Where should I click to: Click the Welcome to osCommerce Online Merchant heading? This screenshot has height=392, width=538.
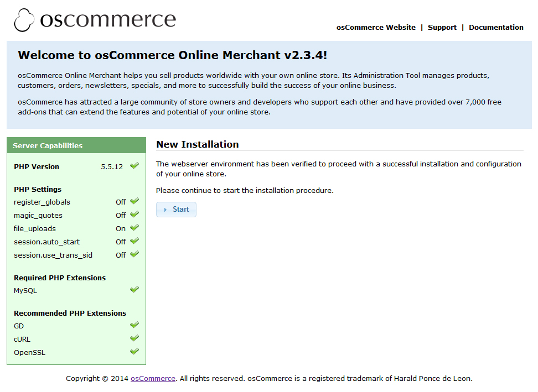pos(172,55)
